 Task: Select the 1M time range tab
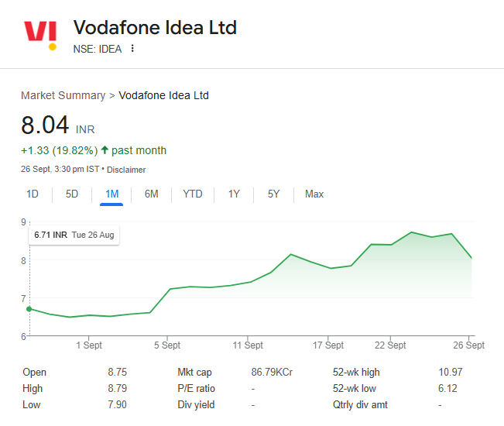[111, 194]
